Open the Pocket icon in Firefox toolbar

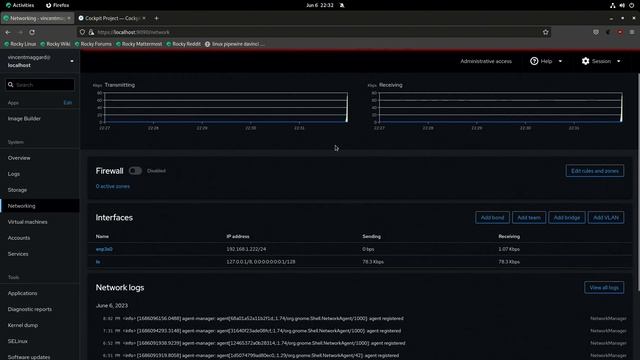pos(596,32)
